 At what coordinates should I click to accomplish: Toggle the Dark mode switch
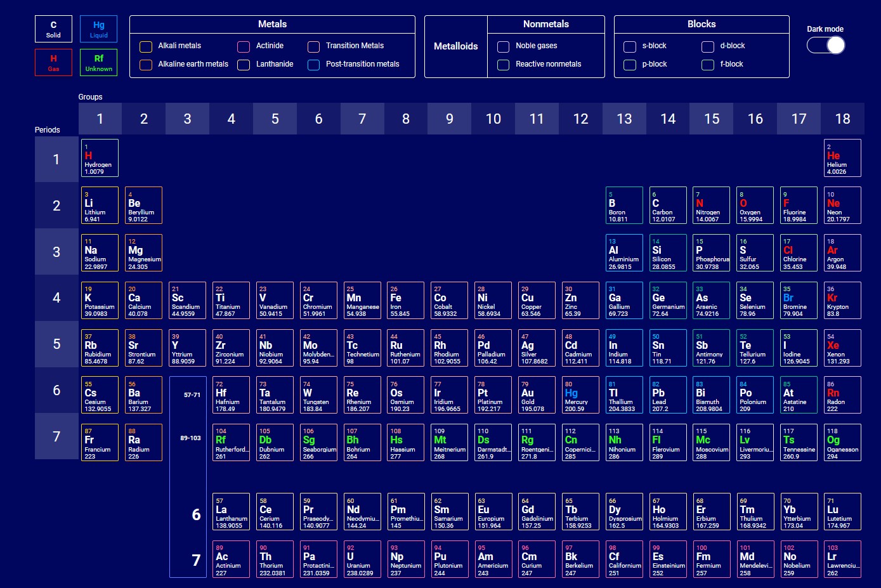pyautogui.click(x=825, y=46)
